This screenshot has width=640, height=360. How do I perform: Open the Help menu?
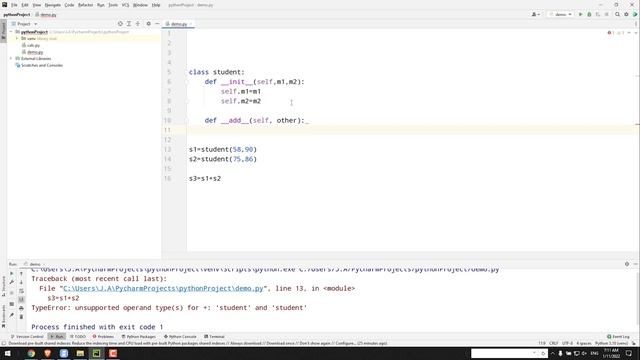tap(156, 5)
